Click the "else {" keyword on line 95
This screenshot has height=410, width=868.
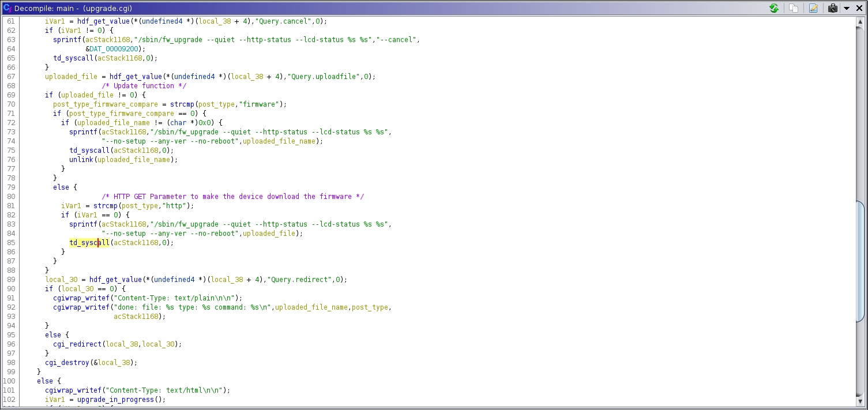[57, 335]
